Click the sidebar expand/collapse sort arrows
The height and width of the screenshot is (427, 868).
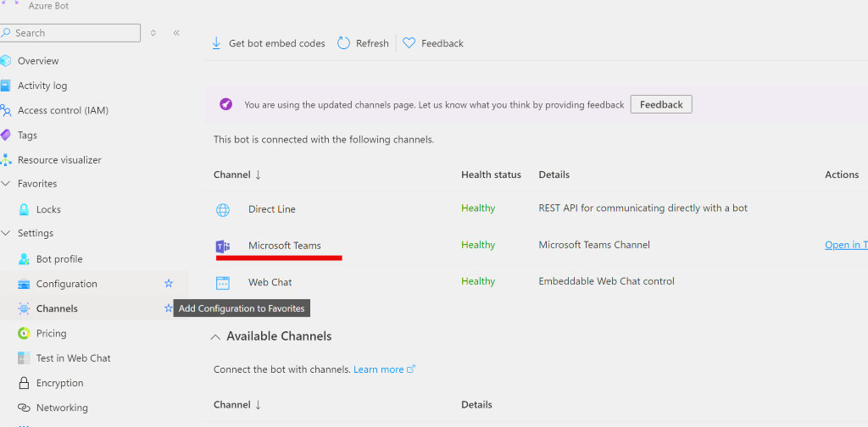pyautogui.click(x=153, y=33)
